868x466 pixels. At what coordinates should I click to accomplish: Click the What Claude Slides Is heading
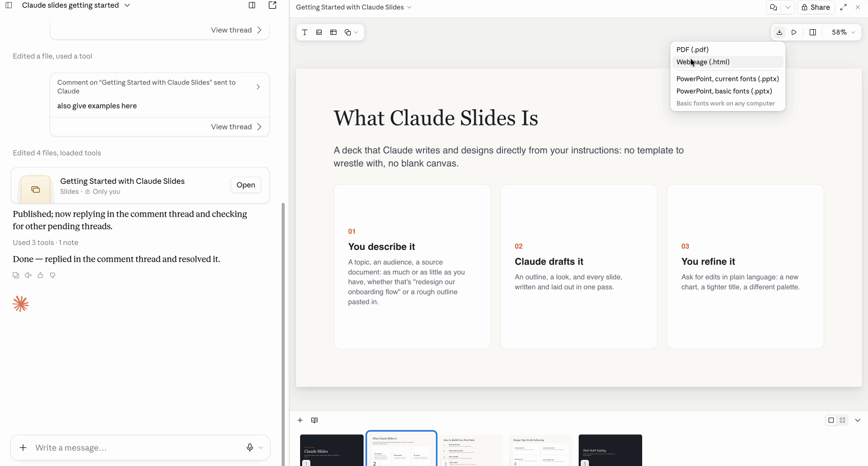click(x=436, y=118)
